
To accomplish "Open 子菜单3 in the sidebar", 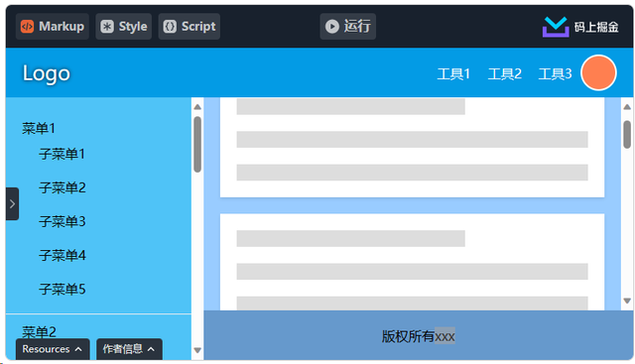I will (x=62, y=221).
